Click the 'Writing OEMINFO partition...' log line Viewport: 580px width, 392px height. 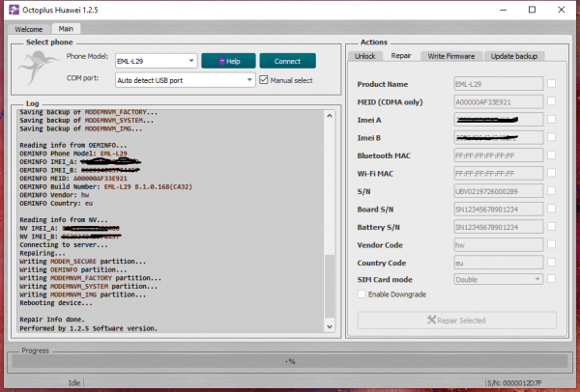(73, 269)
